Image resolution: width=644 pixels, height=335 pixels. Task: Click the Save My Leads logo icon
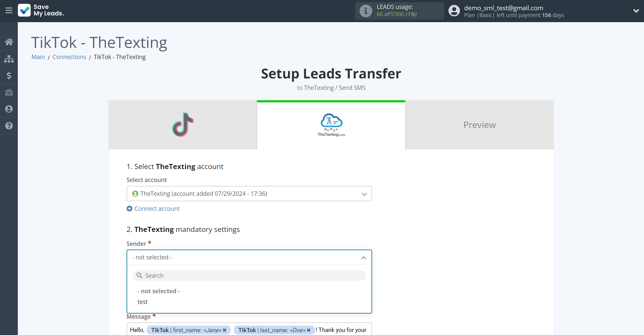coord(24,10)
